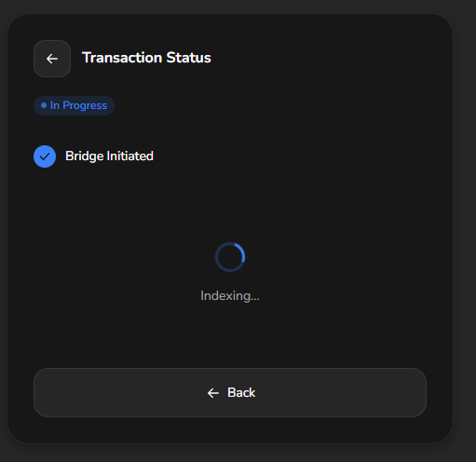Viewport: 476px width, 462px height.
Task: Click the word Status in the title
Action: (x=188, y=58)
